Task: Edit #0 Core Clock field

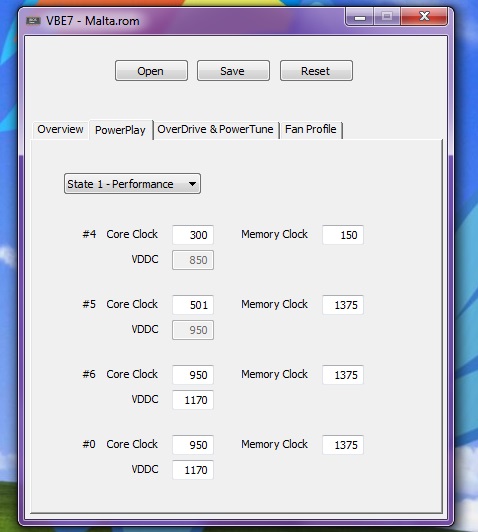Action: (x=193, y=445)
